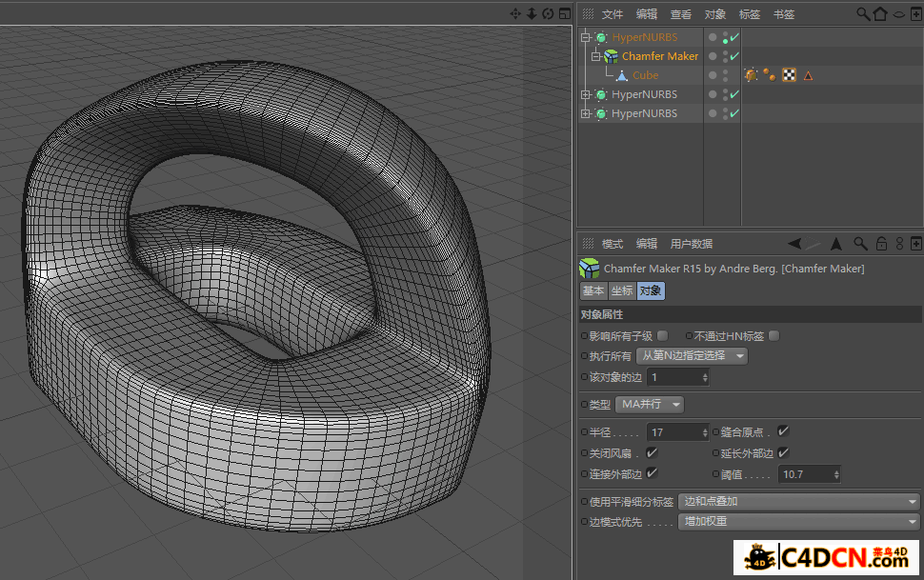Toggle visibility dots of the Cube object

pos(726,75)
